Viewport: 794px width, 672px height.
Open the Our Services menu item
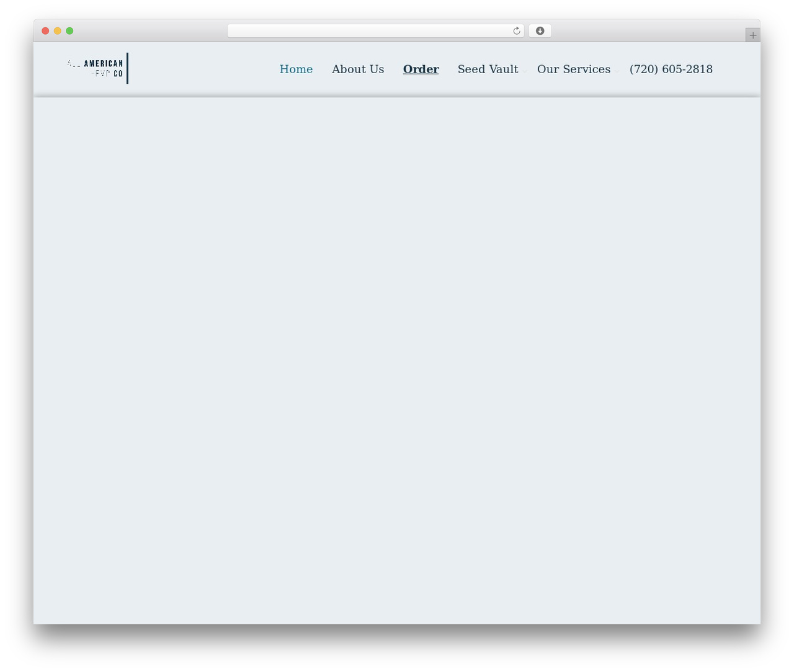[574, 69]
